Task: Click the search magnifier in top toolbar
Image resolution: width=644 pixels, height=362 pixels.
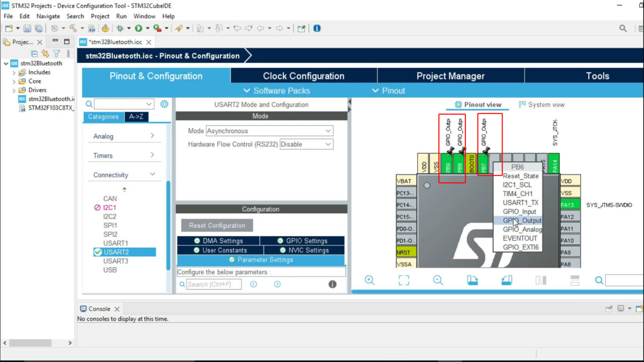Action: tap(623, 28)
